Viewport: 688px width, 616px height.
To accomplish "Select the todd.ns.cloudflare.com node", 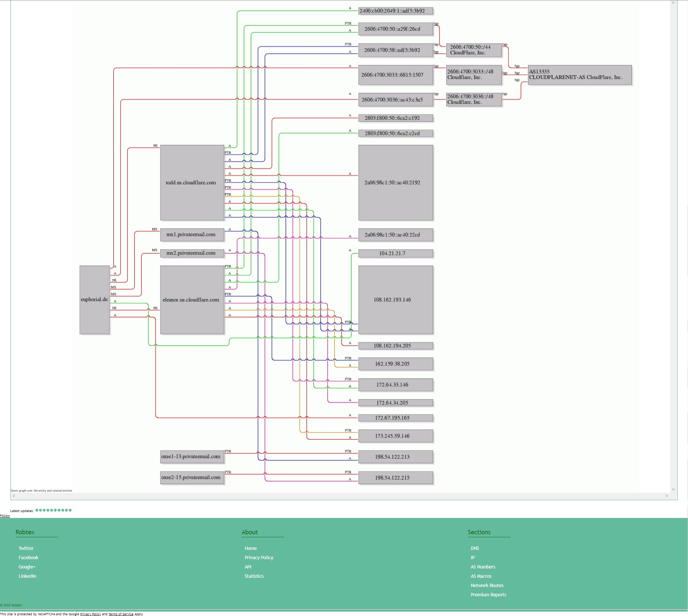I will tap(192, 183).
